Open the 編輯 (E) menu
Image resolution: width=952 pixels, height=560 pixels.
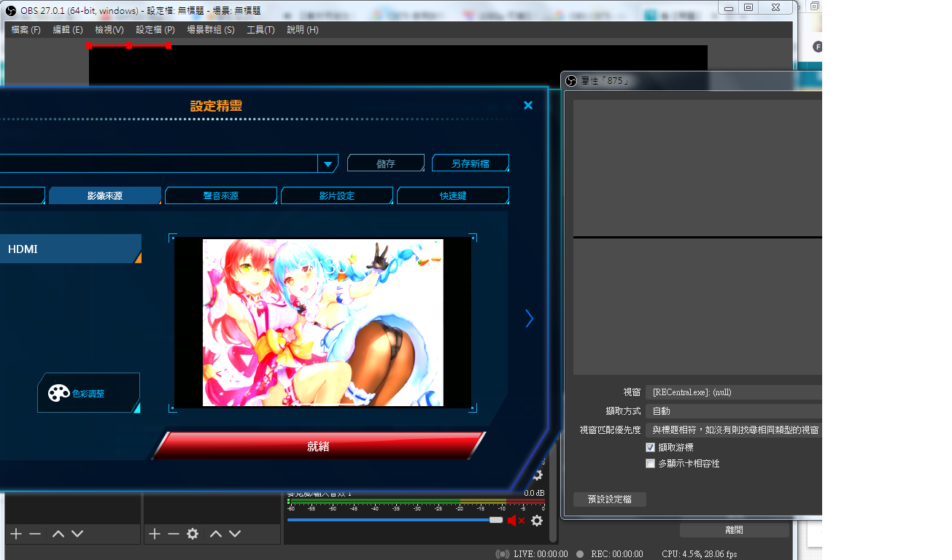(x=68, y=30)
